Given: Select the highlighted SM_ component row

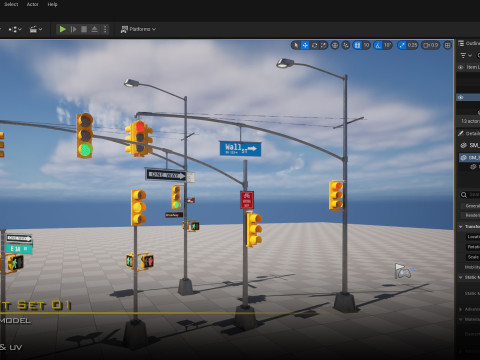Looking at the screenshot, I should [469, 158].
